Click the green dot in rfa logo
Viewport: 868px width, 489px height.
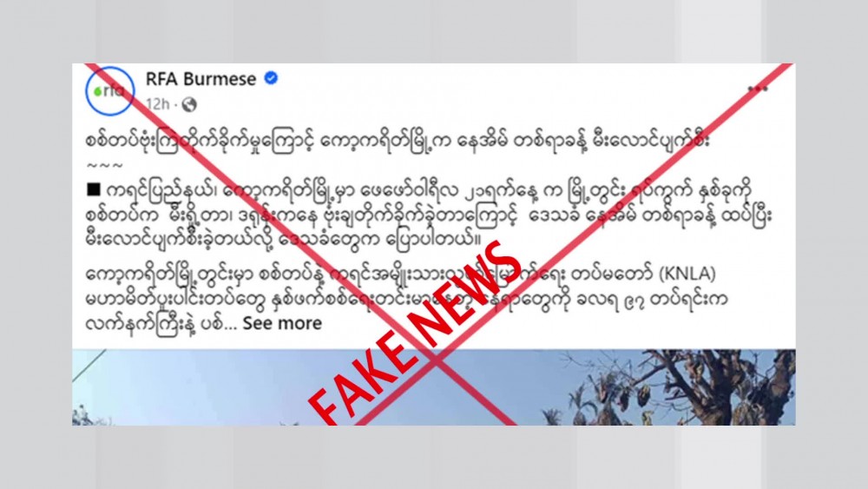pos(97,92)
